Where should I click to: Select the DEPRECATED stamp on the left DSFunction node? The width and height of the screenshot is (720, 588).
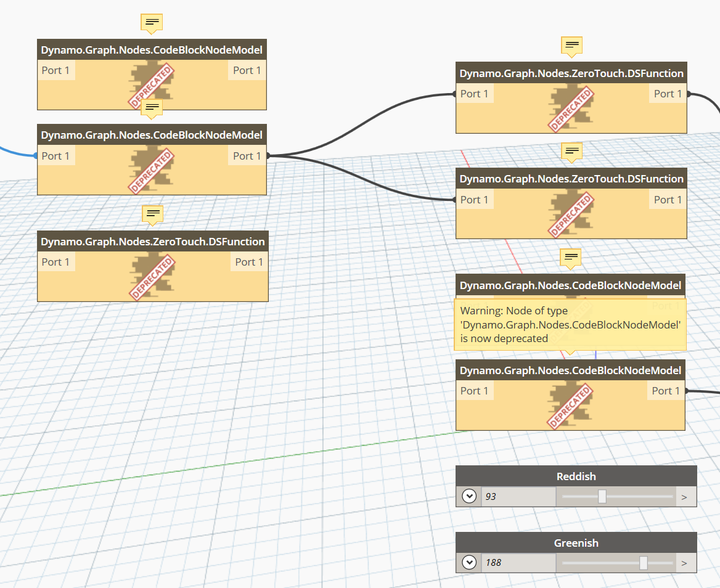click(152, 276)
